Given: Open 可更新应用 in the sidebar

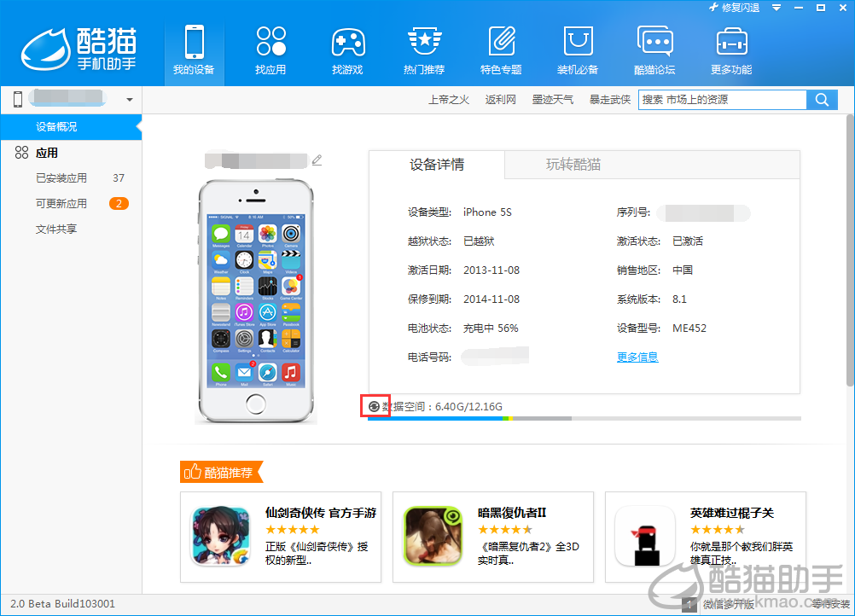Looking at the screenshot, I should (x=61, y=203).
